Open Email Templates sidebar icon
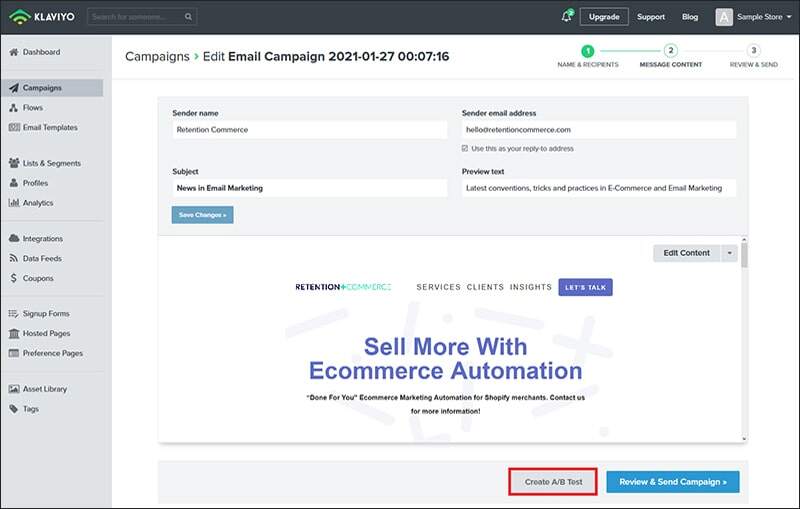Screen dimensions: 800x509 [x=14, y=128]
